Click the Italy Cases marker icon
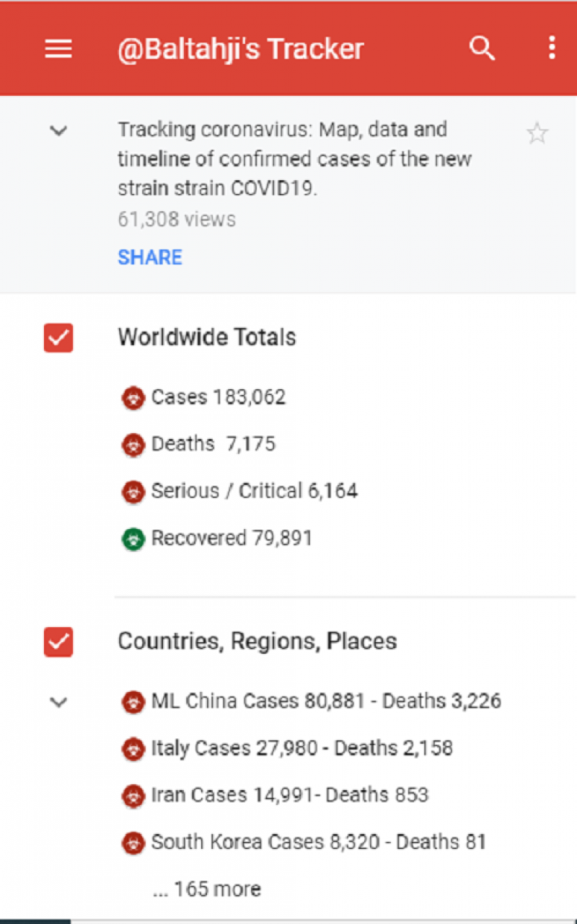The width and height of the screenshot is (577, 924). [133, 749]
